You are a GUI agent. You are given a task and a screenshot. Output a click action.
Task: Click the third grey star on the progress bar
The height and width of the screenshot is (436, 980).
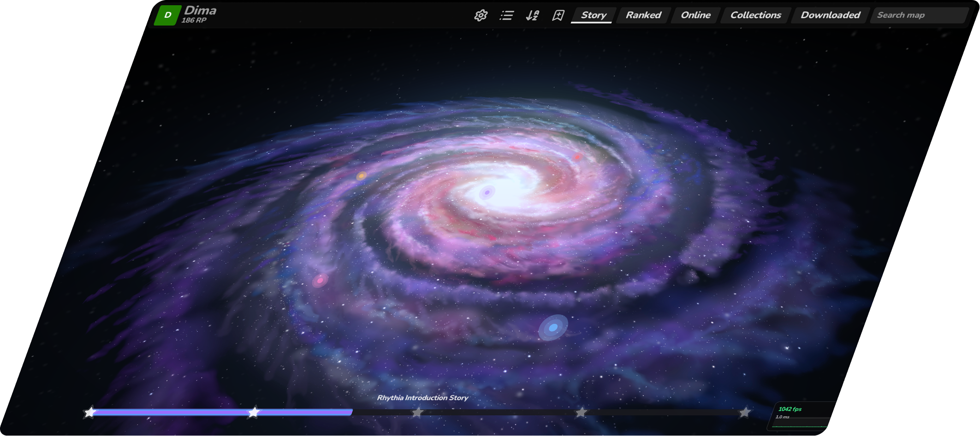[x=417, y=412]
